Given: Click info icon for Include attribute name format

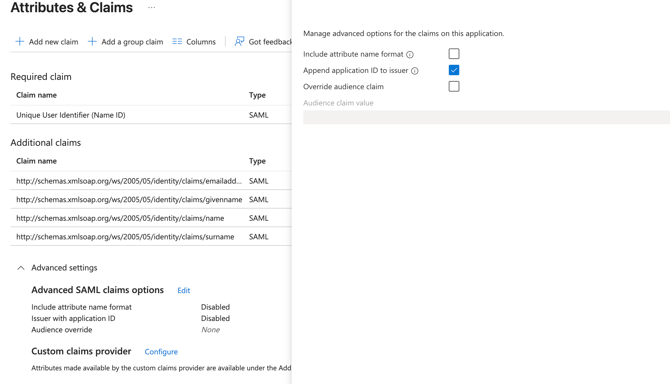Looking at the screenshot, I should (410, 55).
